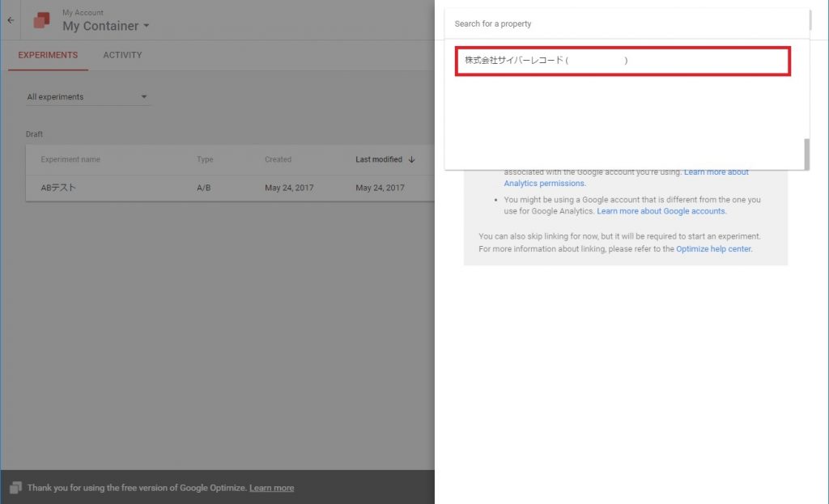
Task: Click the A/B type cell
Action: tap(203, 188)
